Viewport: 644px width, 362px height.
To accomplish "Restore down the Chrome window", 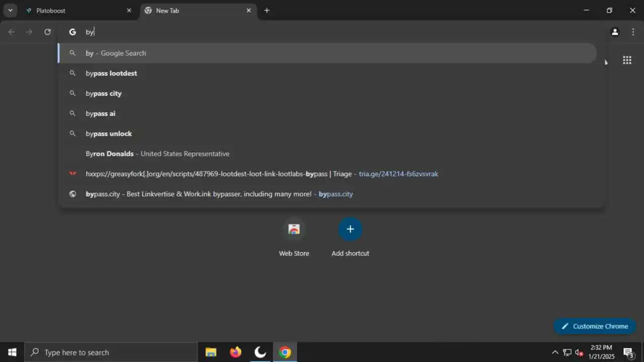I will click(609, 10).
